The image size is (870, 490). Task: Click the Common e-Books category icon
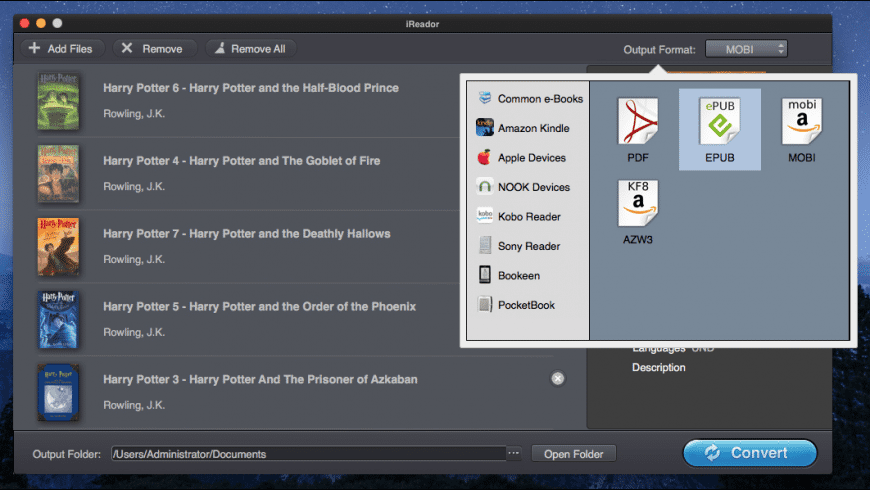484,98
